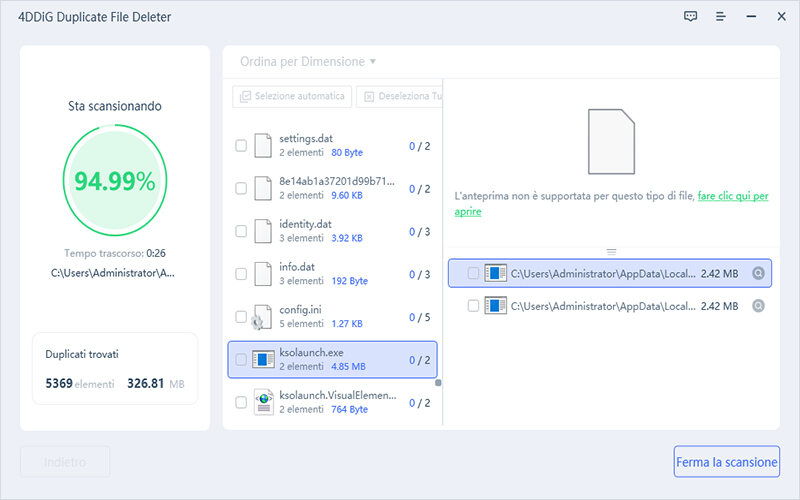This screenshot has height=500, width=800.
Task: Locate second path file with magnifier icon
Action: coord(758,306)
